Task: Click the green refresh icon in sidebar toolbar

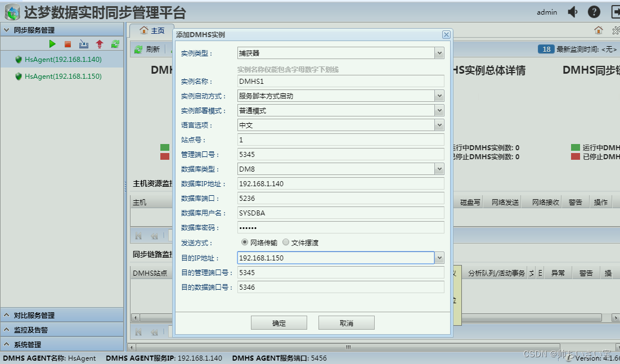Action: (115, 44)
